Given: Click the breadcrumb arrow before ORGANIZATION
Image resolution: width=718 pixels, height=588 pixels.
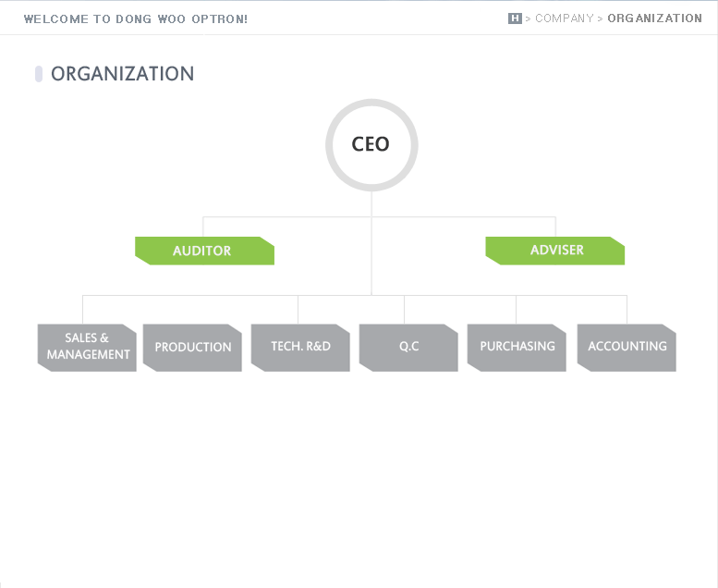Looking at the screenshot, I should pyautogui.click(x=601, y=18).
